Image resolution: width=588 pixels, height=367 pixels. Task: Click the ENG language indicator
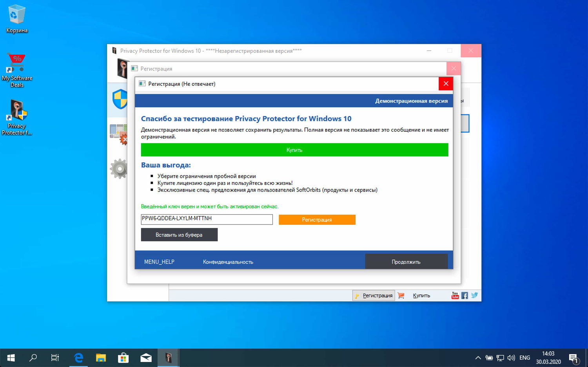pyautogui.click(x=524, y=358)
